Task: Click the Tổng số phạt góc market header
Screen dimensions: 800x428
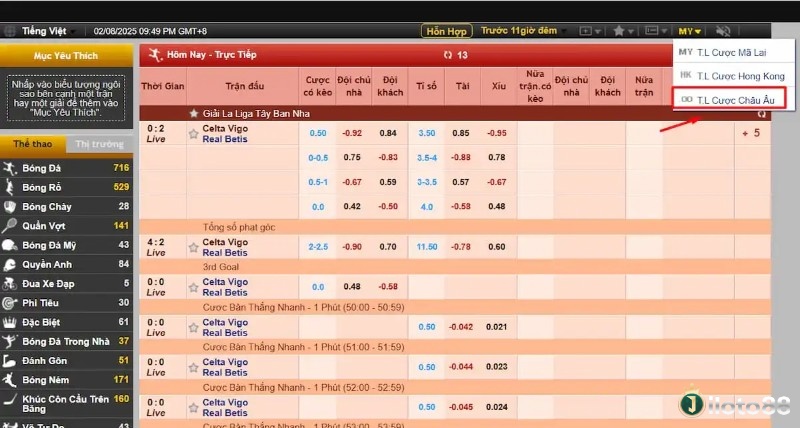Action: [x=239, y=227]
